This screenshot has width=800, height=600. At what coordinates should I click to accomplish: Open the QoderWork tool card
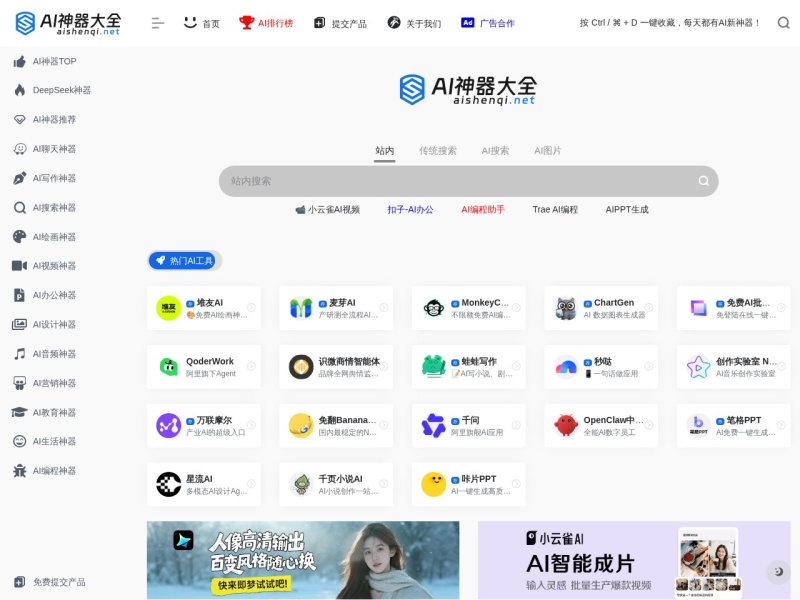[204, 367]
